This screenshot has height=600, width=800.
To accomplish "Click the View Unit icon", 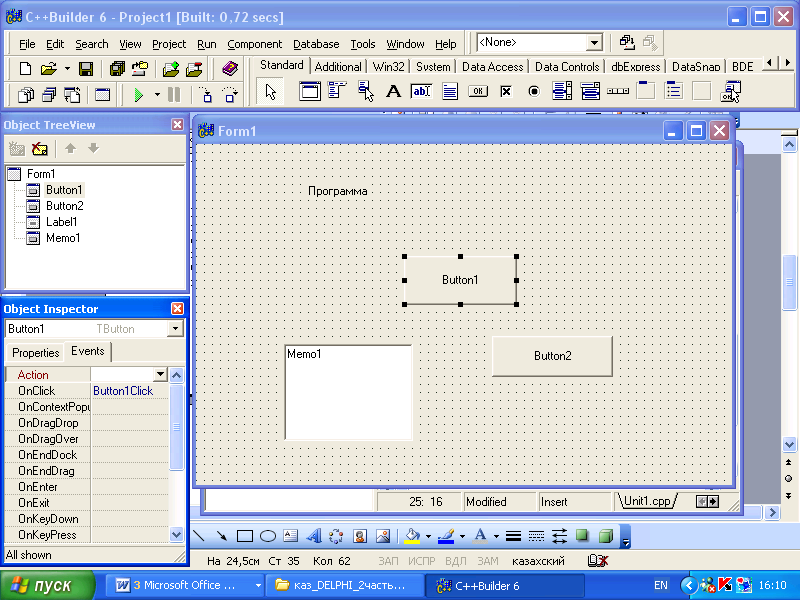I will [x=26, y=95].
